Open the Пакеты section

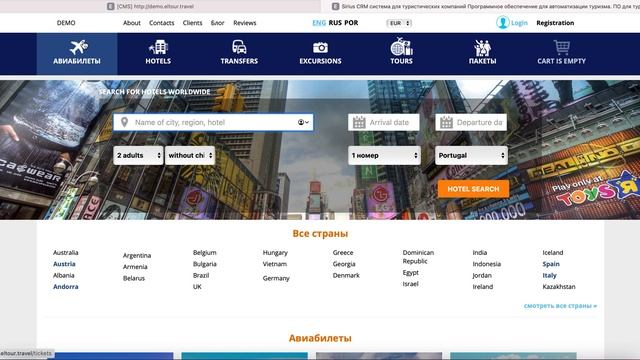(x=482, y=53)
